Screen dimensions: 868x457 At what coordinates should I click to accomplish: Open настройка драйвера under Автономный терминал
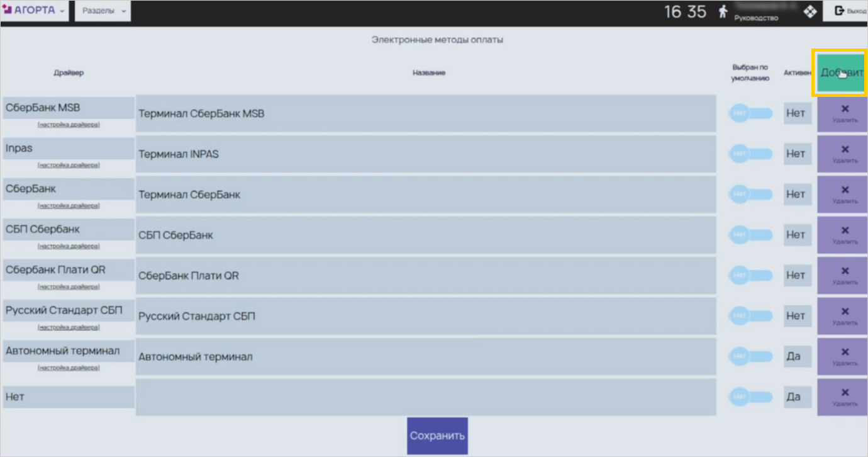69,368
